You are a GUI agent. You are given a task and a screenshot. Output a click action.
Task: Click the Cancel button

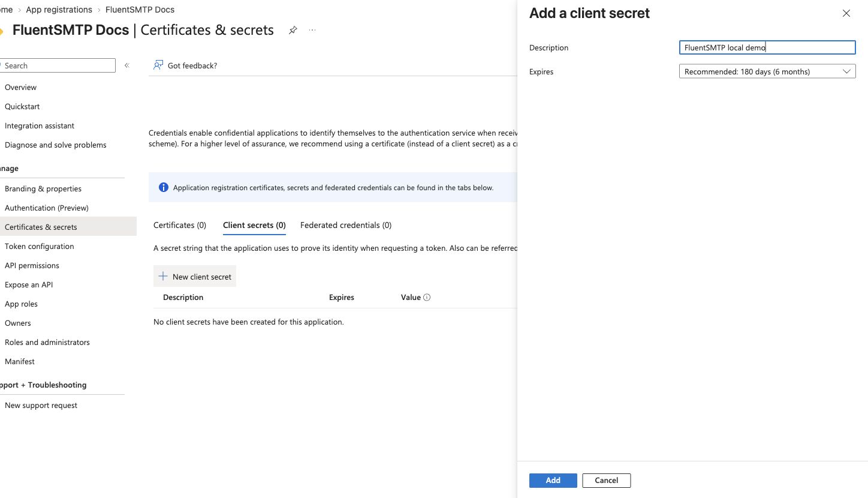point(606,480)
